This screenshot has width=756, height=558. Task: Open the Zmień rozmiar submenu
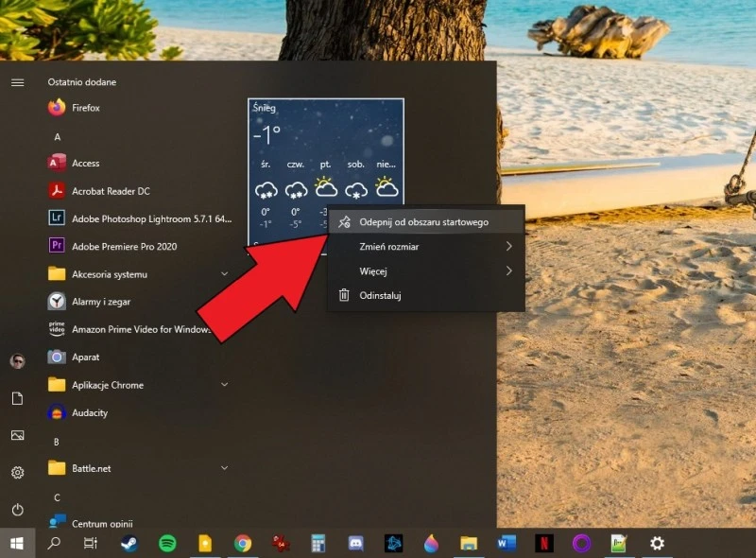[x=423, y=247]
